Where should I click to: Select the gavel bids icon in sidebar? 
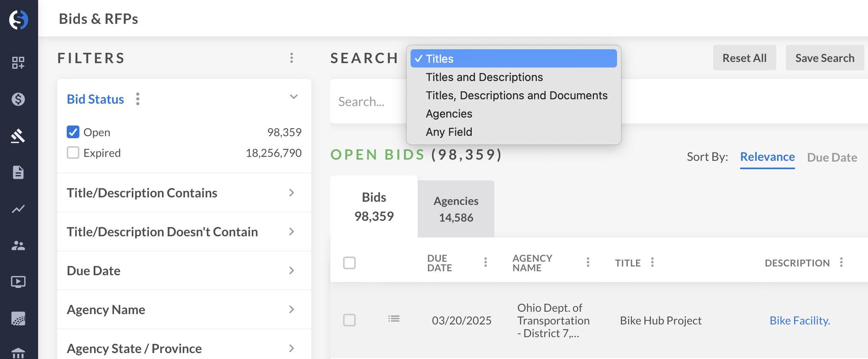click(x=18, y=136)
